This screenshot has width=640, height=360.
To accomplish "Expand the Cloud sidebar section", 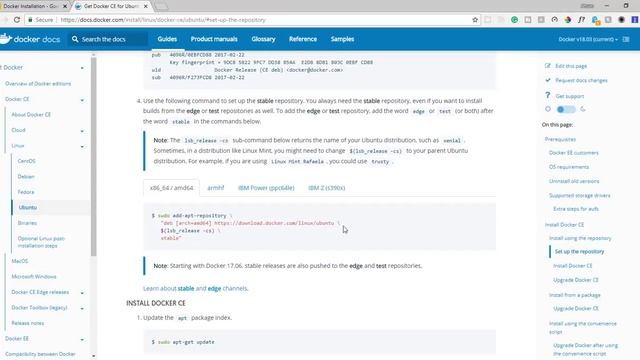I will 82,131.
